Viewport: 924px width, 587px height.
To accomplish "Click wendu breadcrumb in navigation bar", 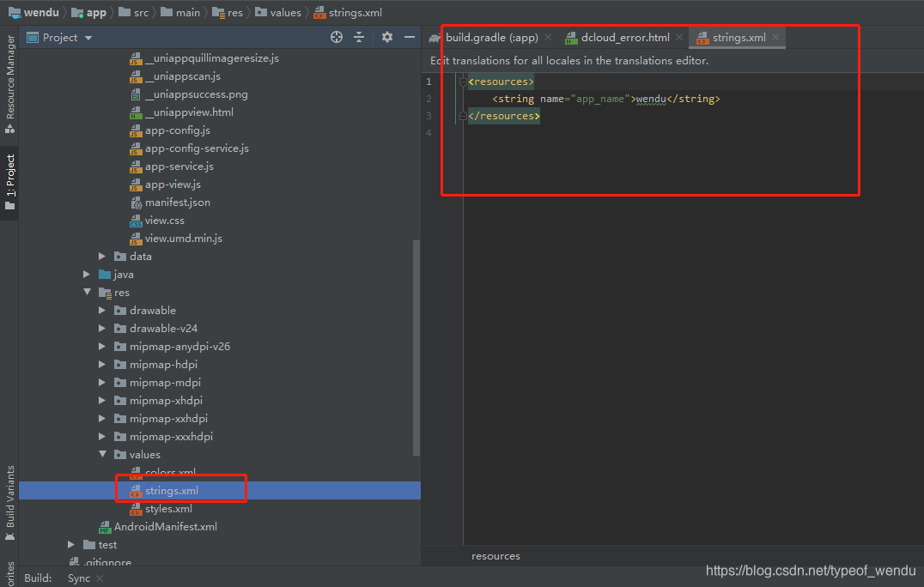I will [33, 12].
